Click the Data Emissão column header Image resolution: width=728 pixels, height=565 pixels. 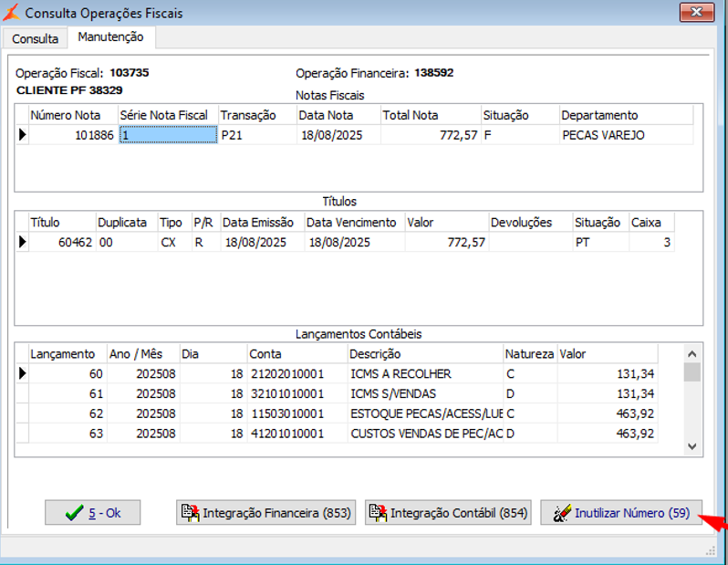pyautogui.click(x=263, y=223)
